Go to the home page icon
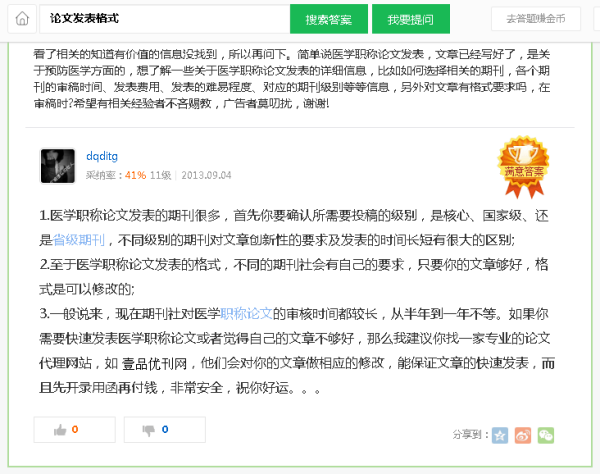The image size is (600, 474). coord(22,19)
